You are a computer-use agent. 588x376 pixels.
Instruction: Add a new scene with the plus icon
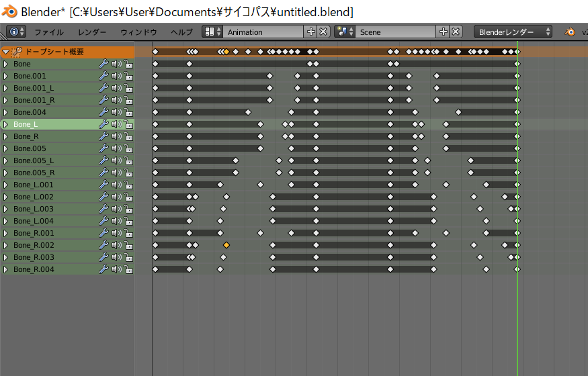coord(444,32)
